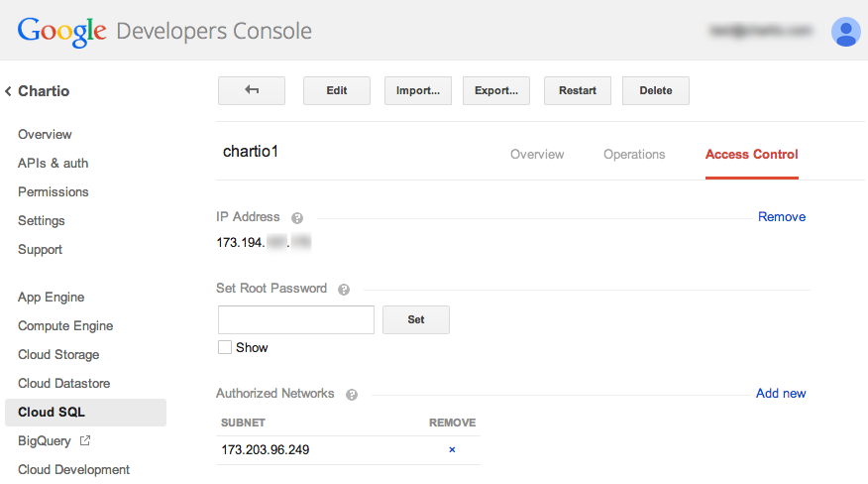
Task: Click the subnet 173.203.96.249 cell
Action: tap(266, 449)
